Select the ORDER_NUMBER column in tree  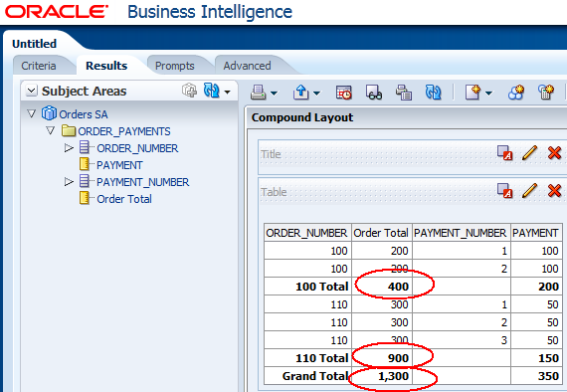pyautogui.click(x=137, y=148)
